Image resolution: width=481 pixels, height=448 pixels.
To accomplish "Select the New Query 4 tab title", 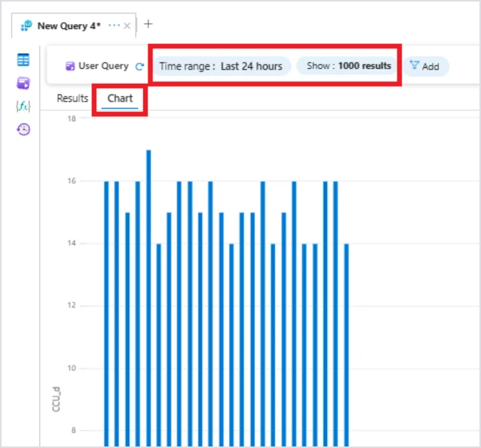I will tap(69, 26).
